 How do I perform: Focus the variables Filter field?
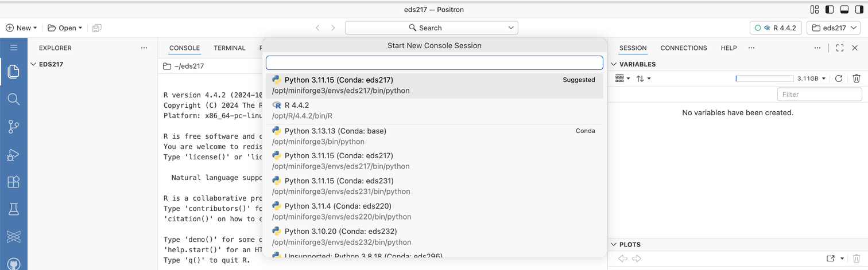coord(820,95)
